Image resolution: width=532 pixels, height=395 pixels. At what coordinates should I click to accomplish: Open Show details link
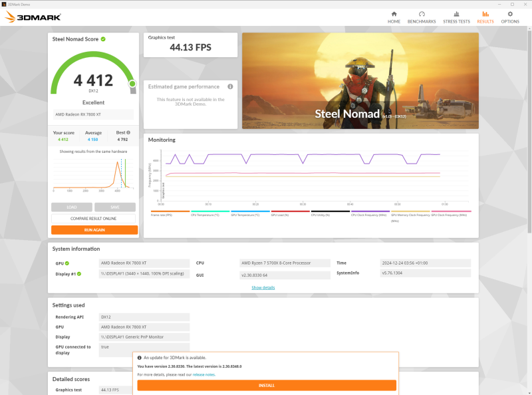tap(263, 288)
